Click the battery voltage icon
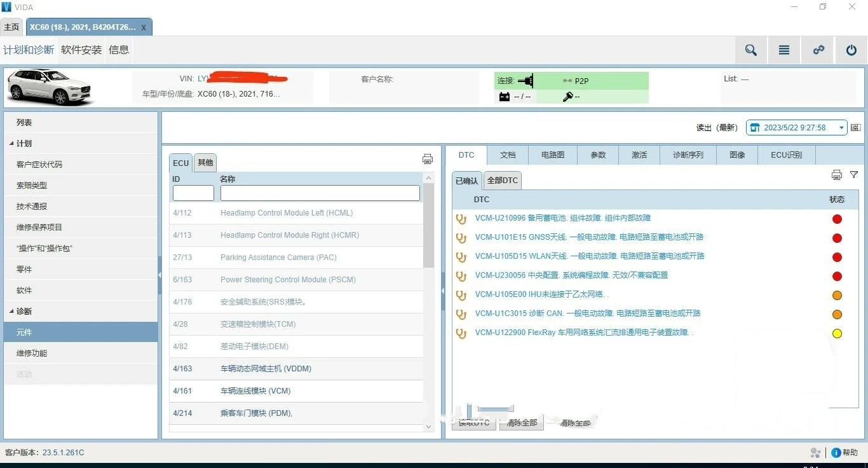 coord(505,97)
